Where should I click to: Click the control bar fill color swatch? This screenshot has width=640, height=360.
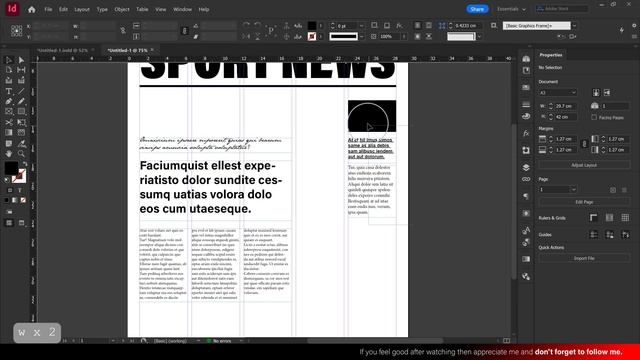coord(311,26)
